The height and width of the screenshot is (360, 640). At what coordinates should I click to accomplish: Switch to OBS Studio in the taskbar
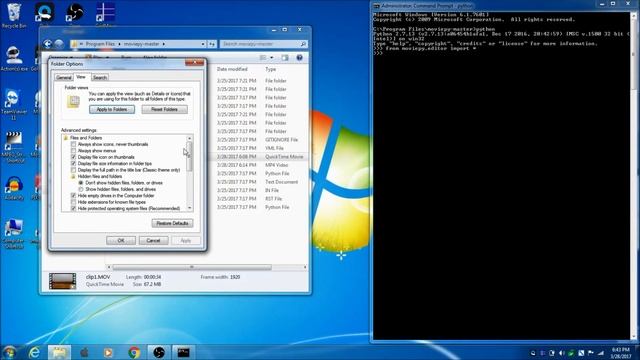coord(159,352)
